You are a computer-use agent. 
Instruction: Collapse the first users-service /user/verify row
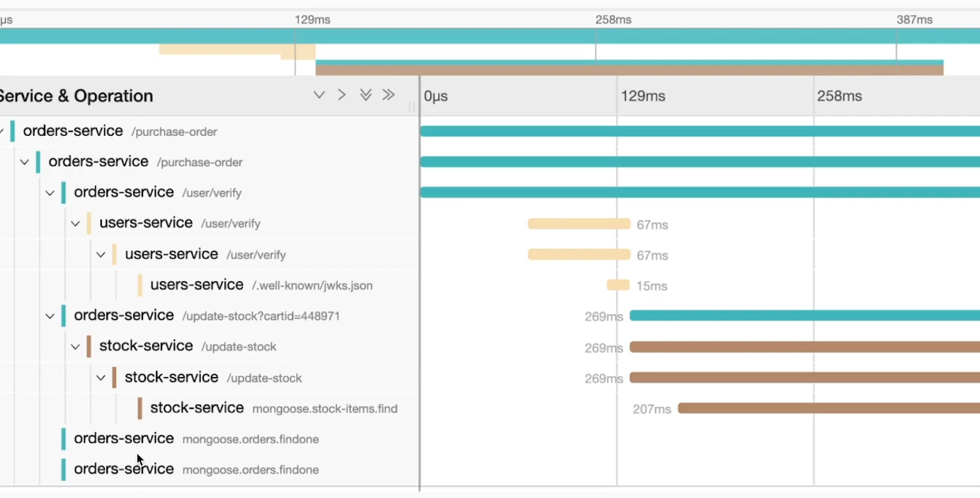point(75,224)
